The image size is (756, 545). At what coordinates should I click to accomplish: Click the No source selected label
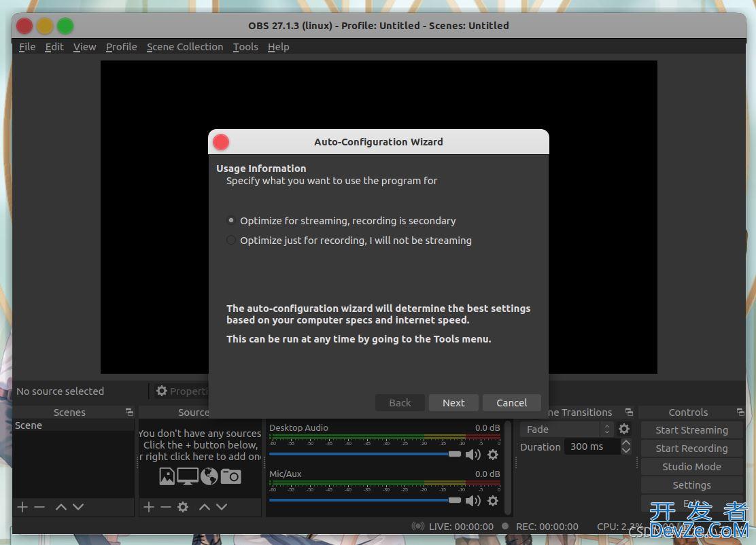pyautogui.click(x=61, y=391)
